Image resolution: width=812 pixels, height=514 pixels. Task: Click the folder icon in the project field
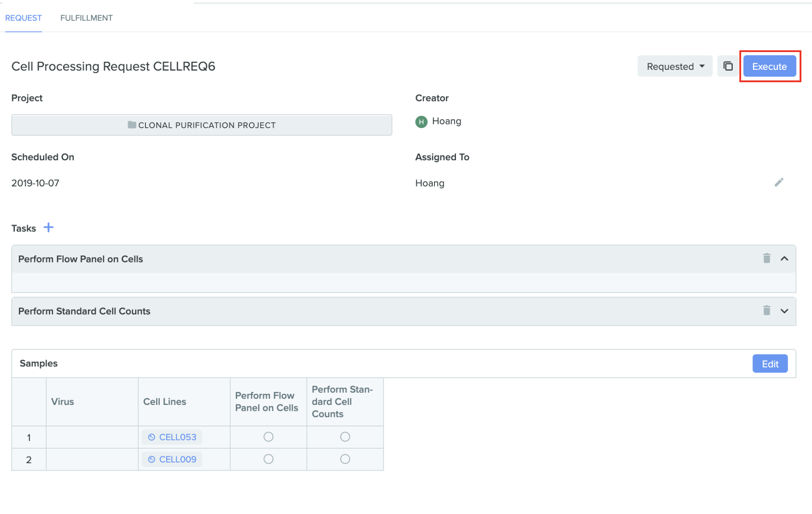click(x=132, y=125)
